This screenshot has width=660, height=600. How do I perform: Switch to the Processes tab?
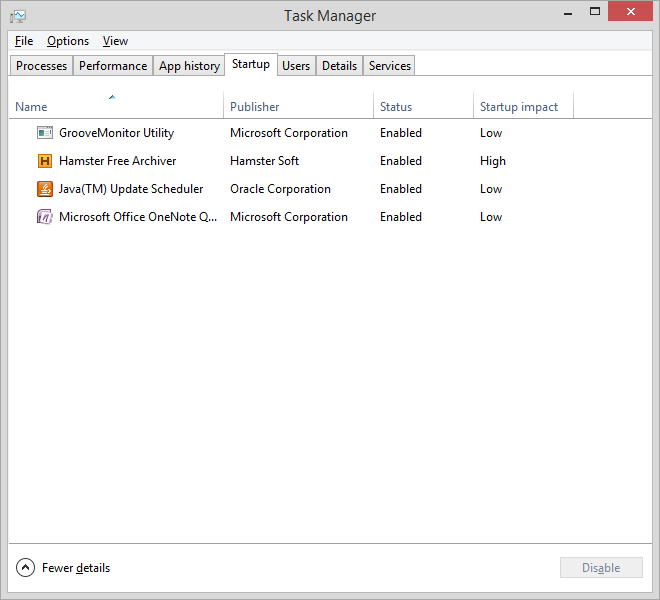click(x=41, y=66)
